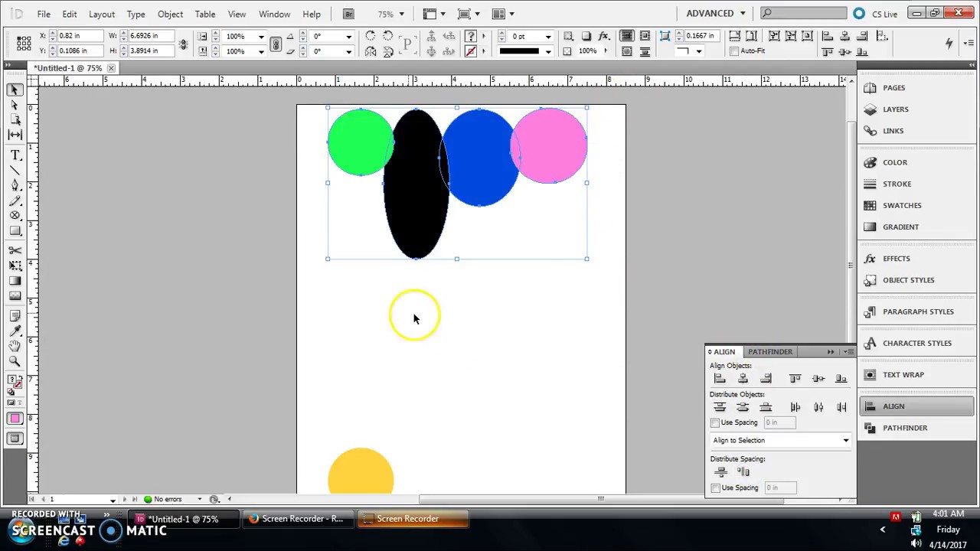980x551 pixels.
Task: Select the Direct Selection tool
Action: (15, 105)
